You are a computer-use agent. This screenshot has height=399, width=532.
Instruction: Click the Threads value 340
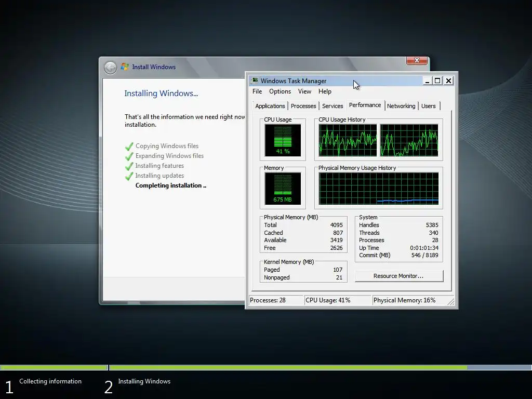point(433,233)
